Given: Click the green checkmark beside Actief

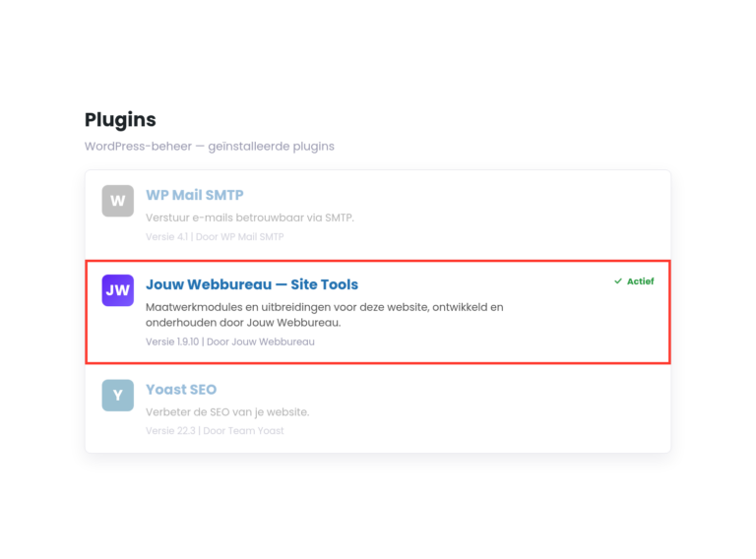Looking at the screenshot, I should [x=618, y=281].
